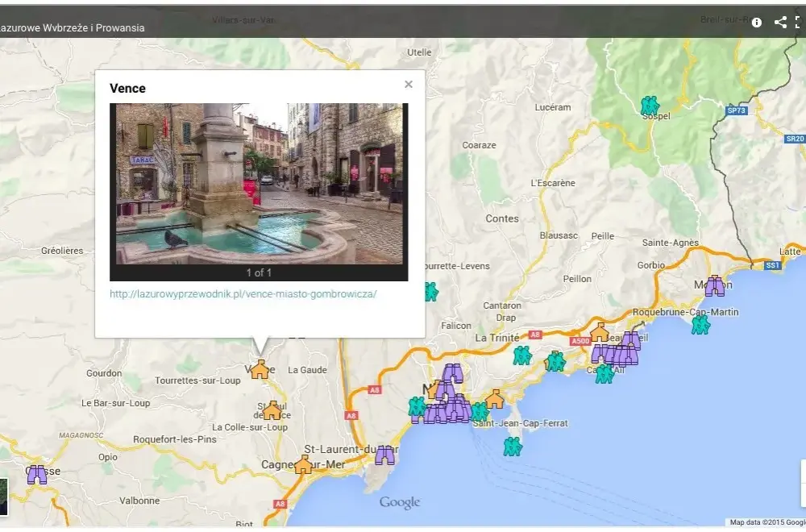
Task: Expand map to fullscreen
Action: tap(799, 22)
